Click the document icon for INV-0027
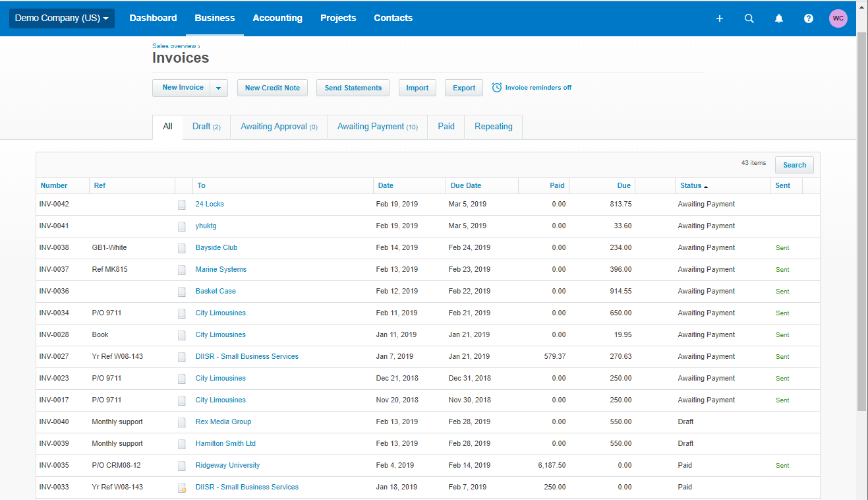Viewport: 868px width, 500px height. pyautogui.click(x=181, y=357)
